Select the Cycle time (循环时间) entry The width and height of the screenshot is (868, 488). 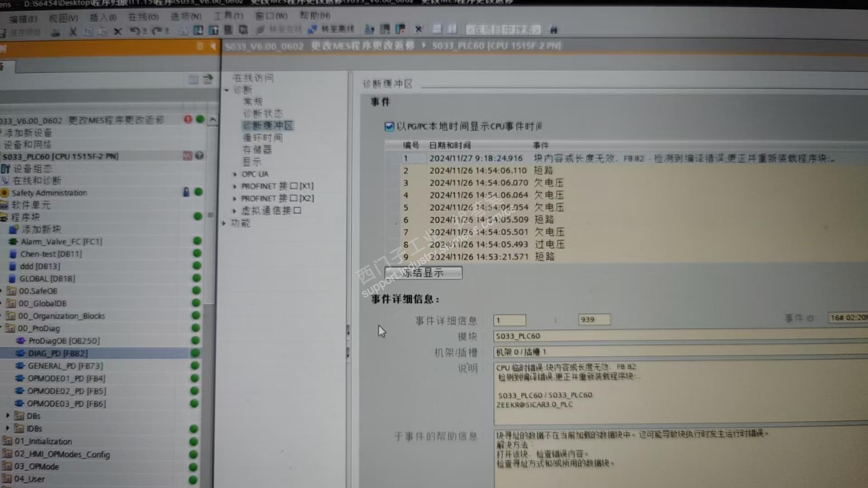[263, 138]
